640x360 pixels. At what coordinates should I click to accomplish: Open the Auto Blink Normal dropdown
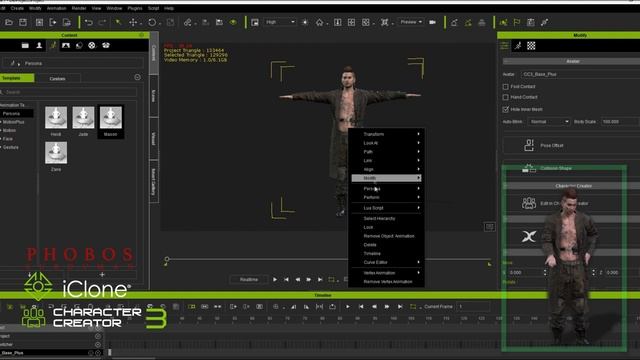(x=549, y=122)
